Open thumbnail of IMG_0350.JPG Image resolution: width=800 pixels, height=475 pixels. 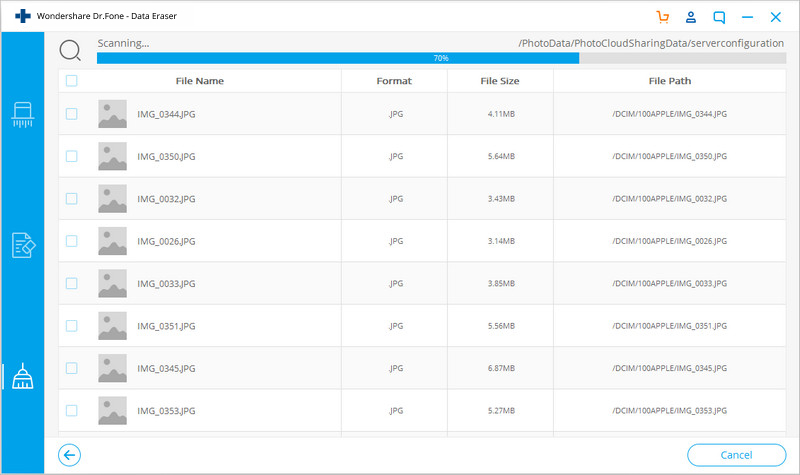point(112,156)
